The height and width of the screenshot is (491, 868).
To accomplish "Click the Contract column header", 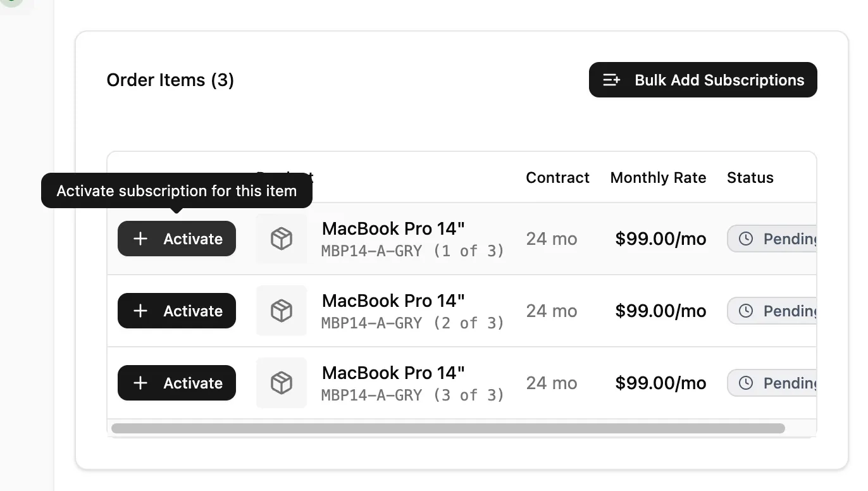I will coord(557,178).
